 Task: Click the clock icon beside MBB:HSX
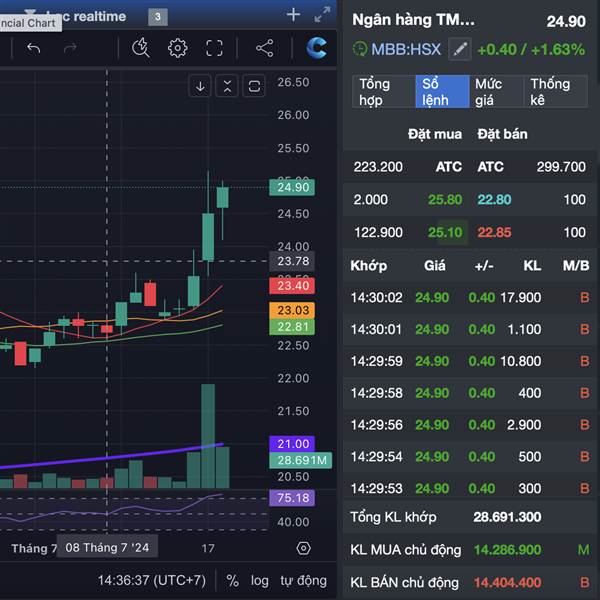tap(359, 49)
